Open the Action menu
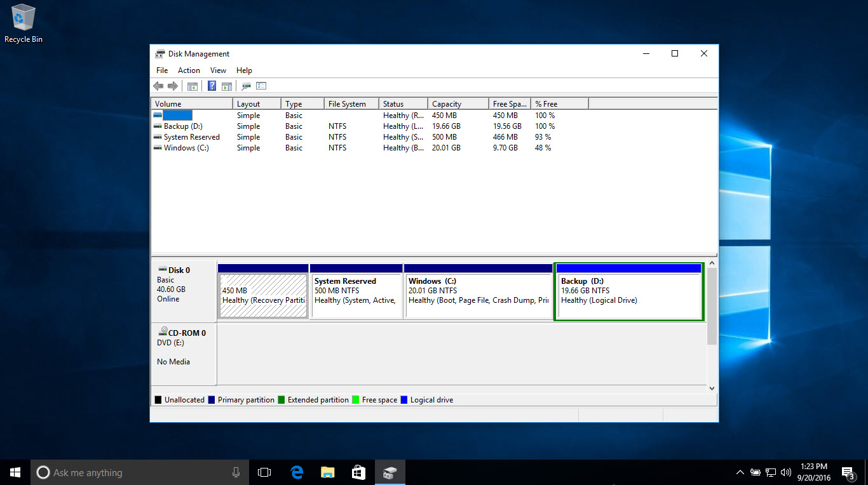 pyautogui.click(x=189, y=70)
